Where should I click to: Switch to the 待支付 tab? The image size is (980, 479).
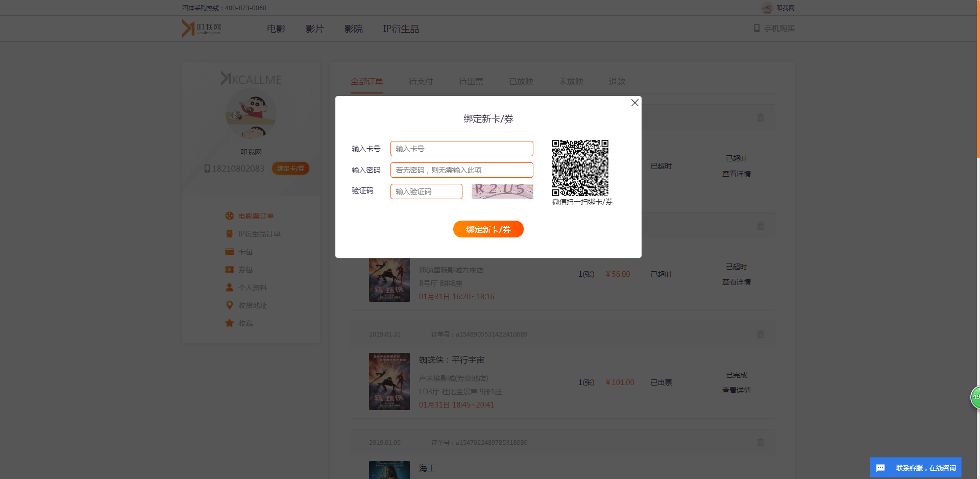click(421, 82)
